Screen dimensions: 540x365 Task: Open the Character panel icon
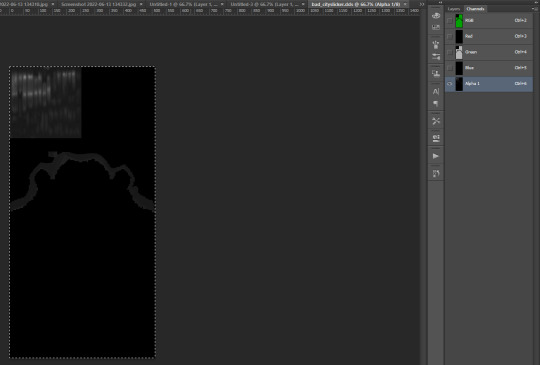pyautogui.click(x=436, y=91)
